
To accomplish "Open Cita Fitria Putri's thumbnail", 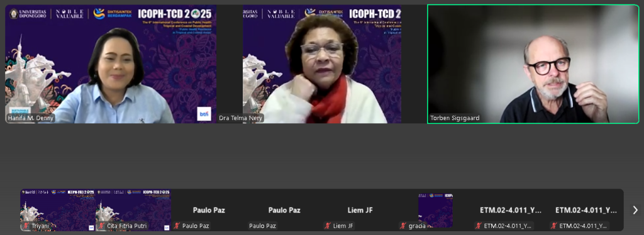I will [x=133, y=210].
